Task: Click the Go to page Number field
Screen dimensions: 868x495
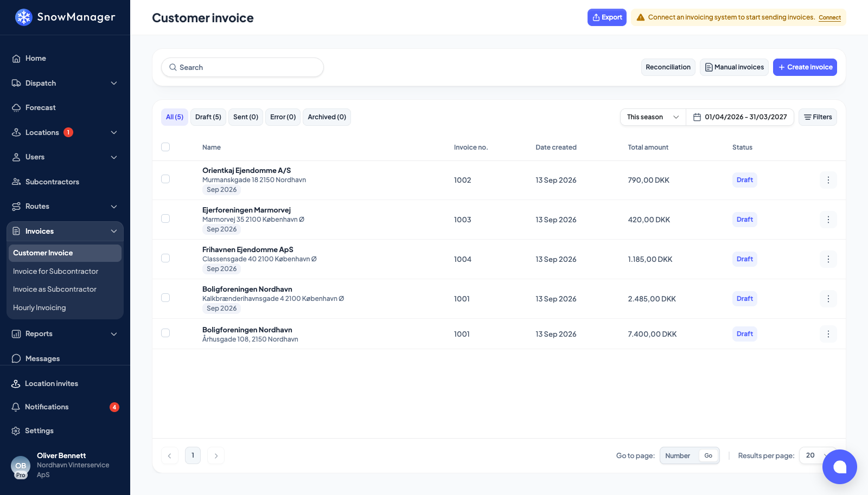Action: pos(679,455)
